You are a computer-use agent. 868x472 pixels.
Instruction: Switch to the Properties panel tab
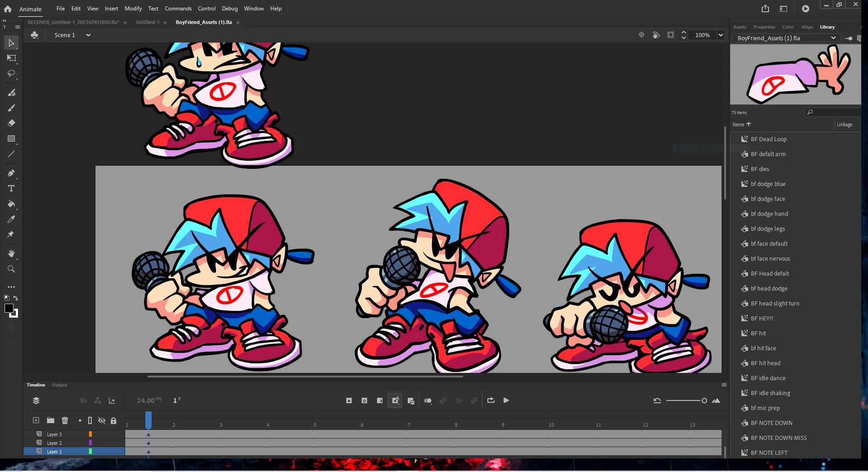764,27
